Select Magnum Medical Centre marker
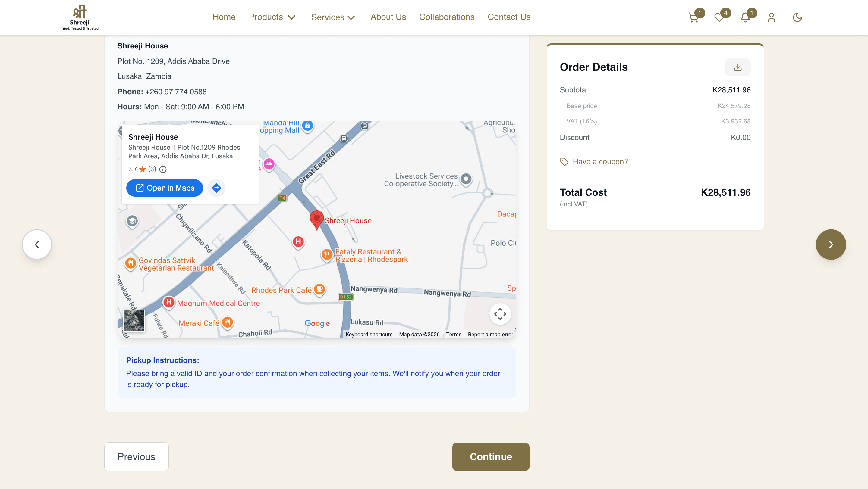Viewport: 868px width, 489px height. [x=169, y=302]
